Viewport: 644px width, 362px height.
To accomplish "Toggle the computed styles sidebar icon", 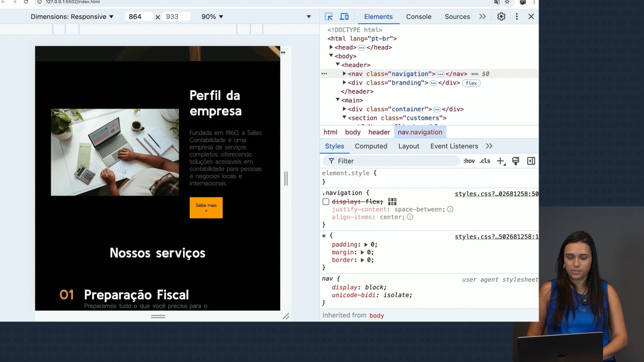I will tap(531, 161).
